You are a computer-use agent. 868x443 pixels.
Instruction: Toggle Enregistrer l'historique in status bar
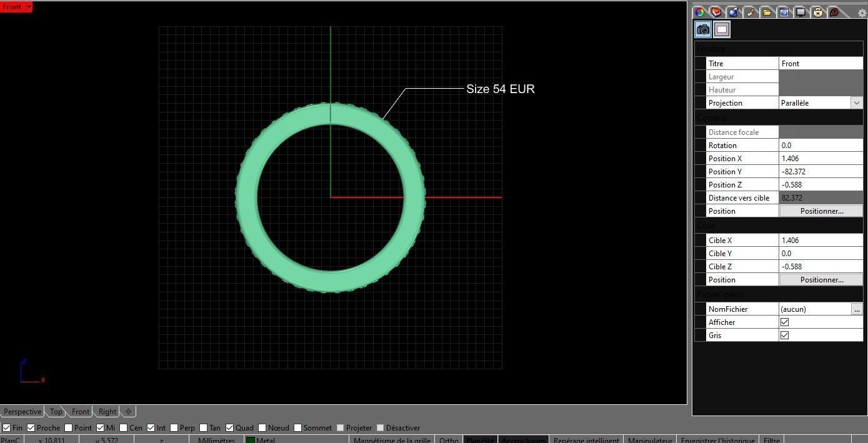(x=719, y=440)
